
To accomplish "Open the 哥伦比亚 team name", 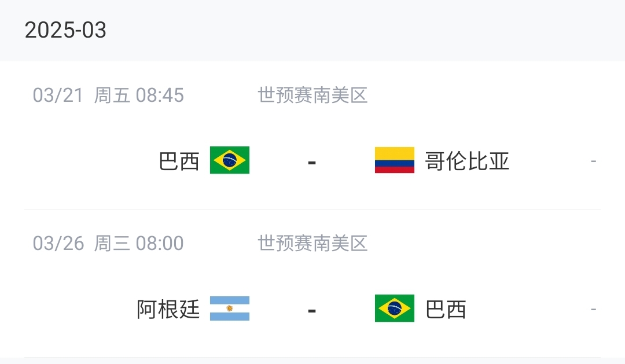I will click(x=467, y=161).
